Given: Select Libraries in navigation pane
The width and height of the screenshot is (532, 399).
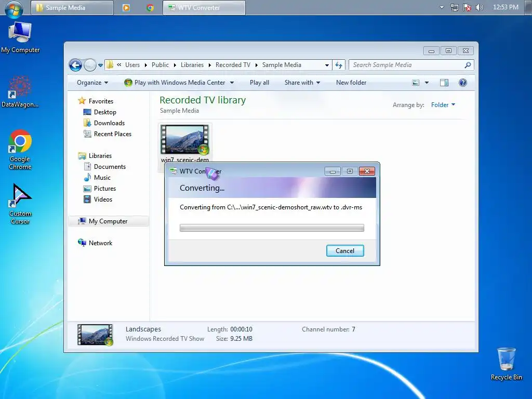Looking at the screenshot, I should [x=100, y=156].
